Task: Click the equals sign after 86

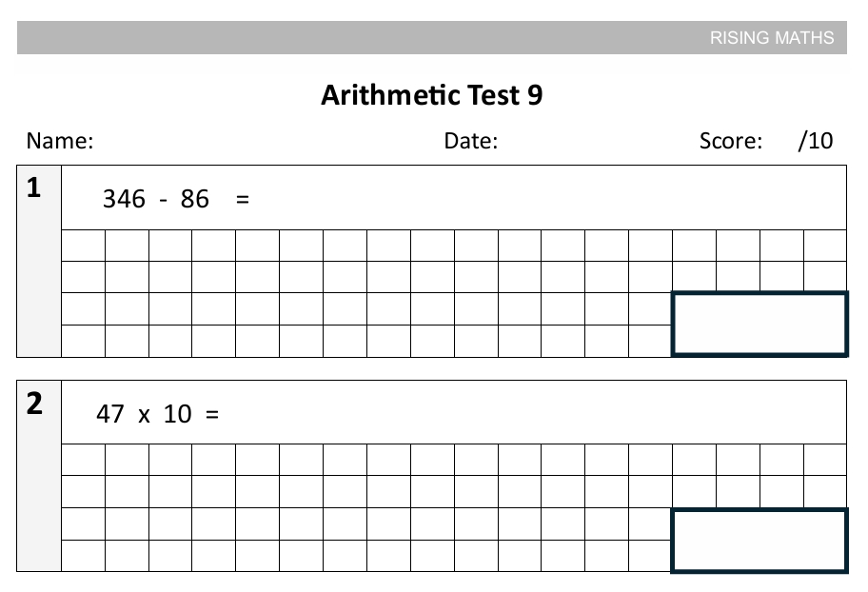Action: pyautogui.click(x=242, y=199)
